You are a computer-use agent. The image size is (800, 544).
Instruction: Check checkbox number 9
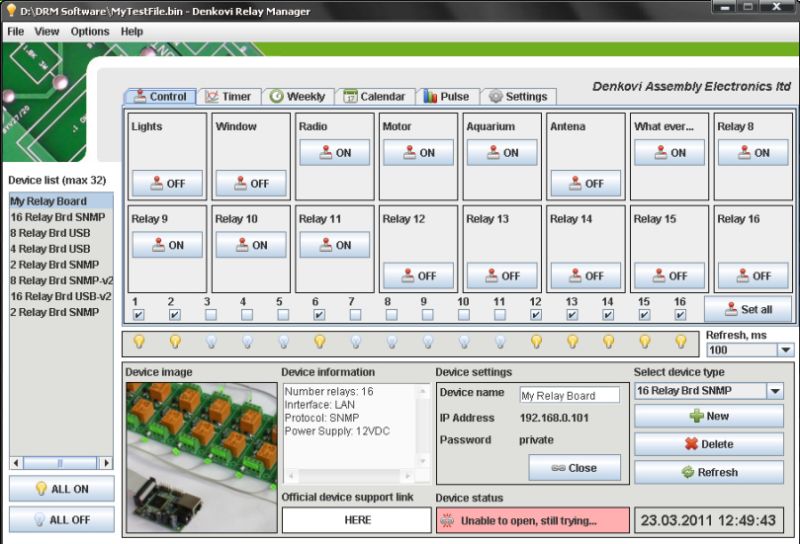click(428, 315)
